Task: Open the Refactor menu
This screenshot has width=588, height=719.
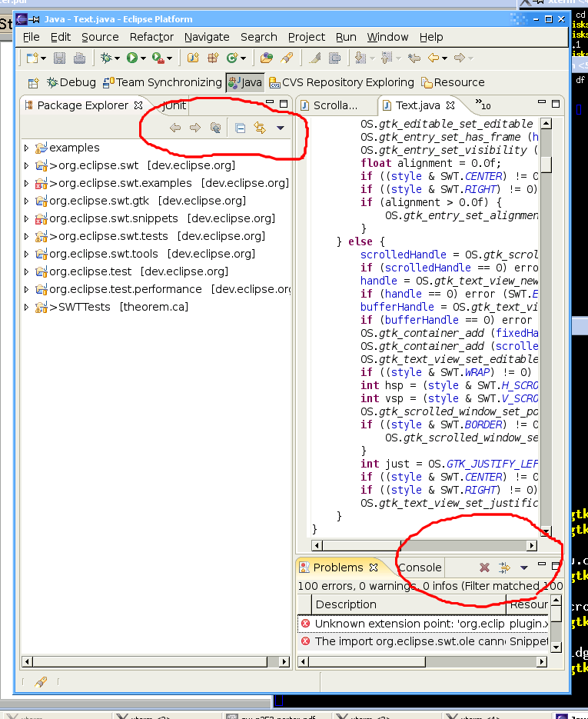Action: (x=151, y=37)
